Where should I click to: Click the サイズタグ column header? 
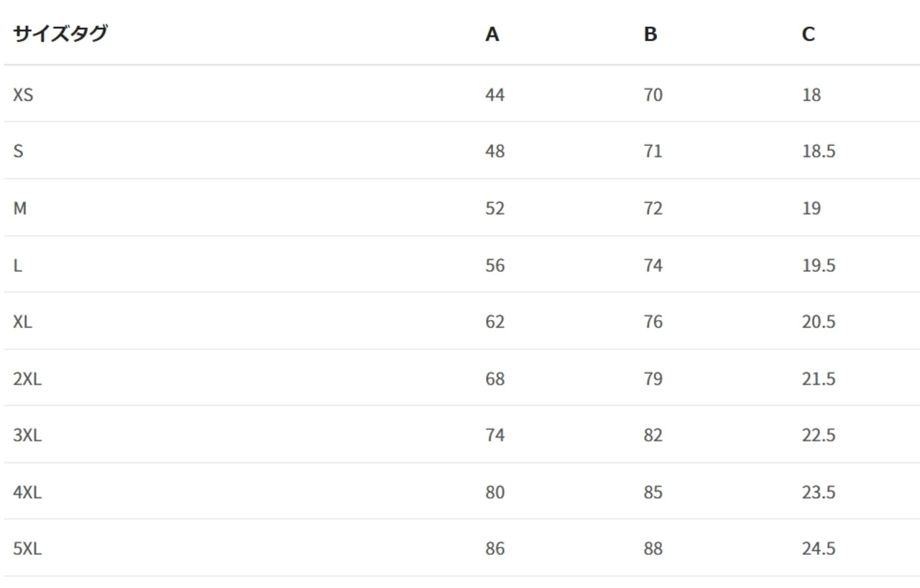click(x=60, y=34)
